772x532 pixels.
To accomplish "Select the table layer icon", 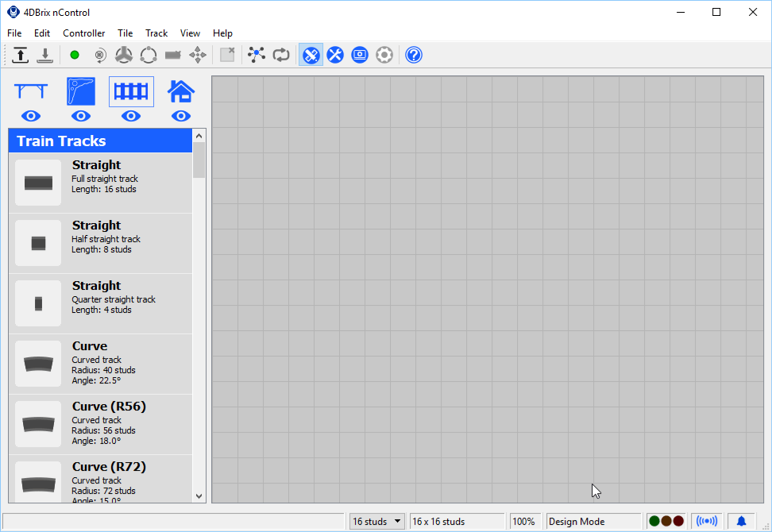I will (31, 91).
